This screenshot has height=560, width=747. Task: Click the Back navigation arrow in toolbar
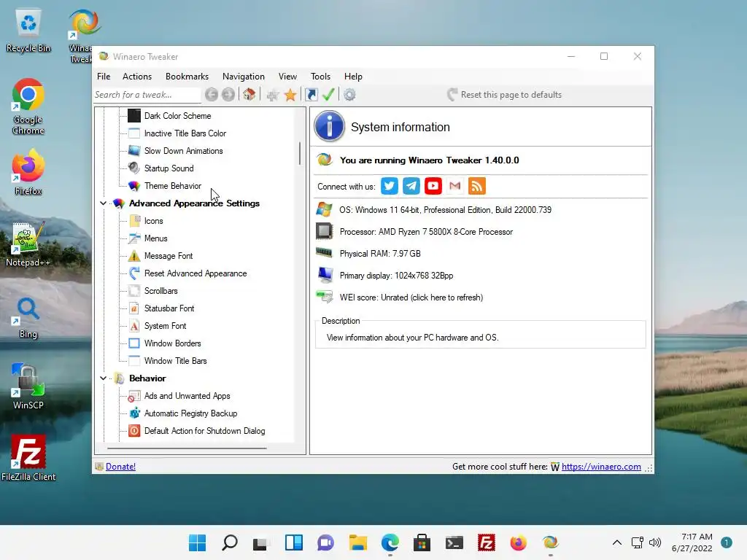212,95
